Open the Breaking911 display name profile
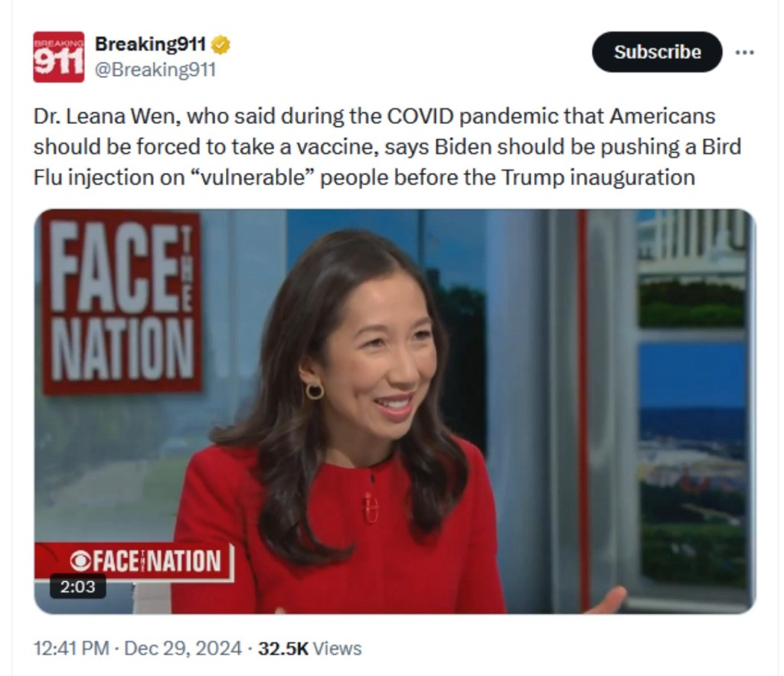 coord(150,44)
